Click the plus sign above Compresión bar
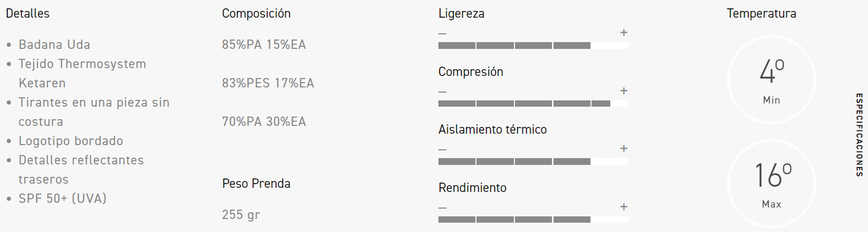Image resolution: width=868 pixels, height=232 pixels. point(623,91)
